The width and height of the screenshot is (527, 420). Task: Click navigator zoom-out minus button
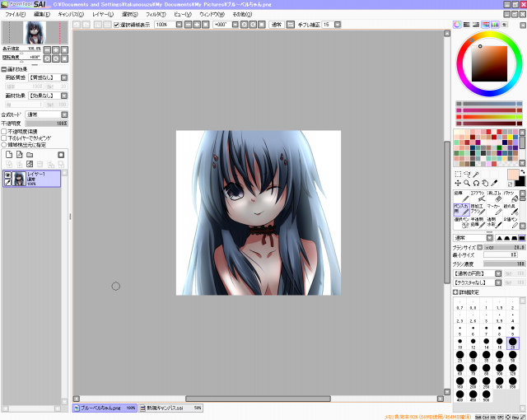tap(47, 50)
